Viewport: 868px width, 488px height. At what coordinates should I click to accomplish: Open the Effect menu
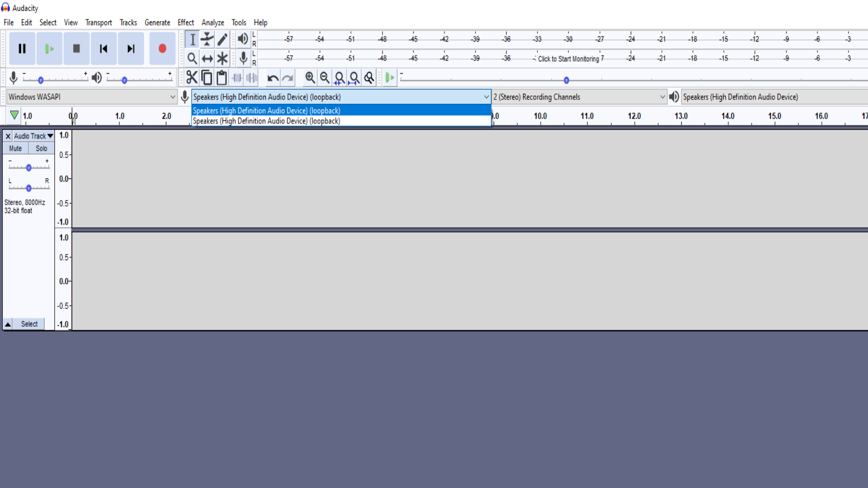[186, 23]
